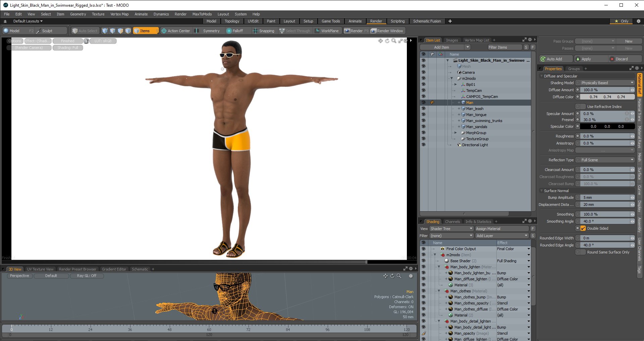Toggle visibility of Man_leash item
The width and height of the screenshot is (644, 341).
(x=423, y=109)
